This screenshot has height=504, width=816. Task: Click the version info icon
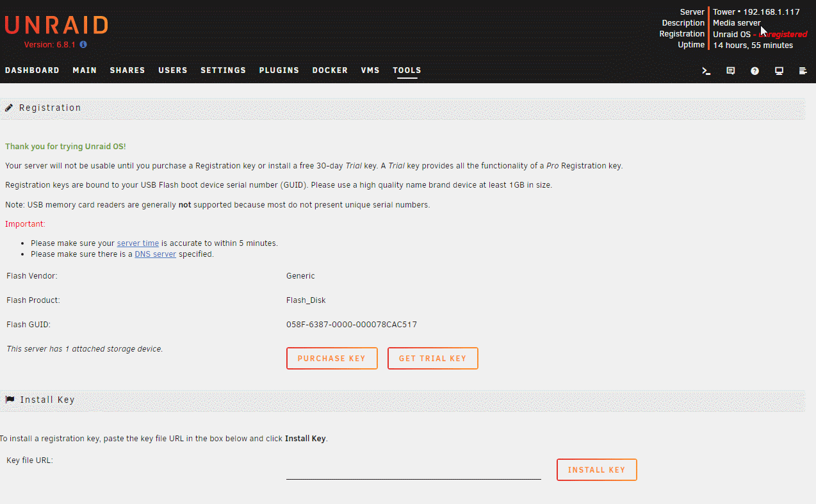[x=83, y=45]
